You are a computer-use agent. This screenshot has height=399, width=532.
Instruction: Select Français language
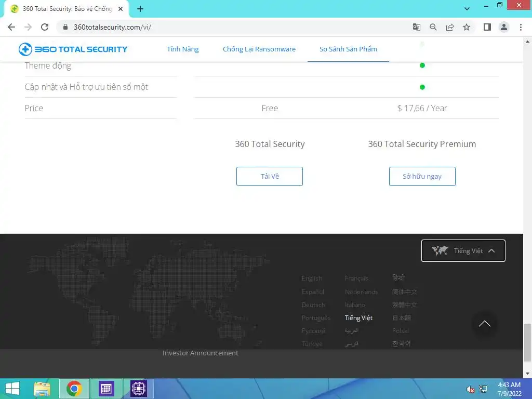click(356, 278)
